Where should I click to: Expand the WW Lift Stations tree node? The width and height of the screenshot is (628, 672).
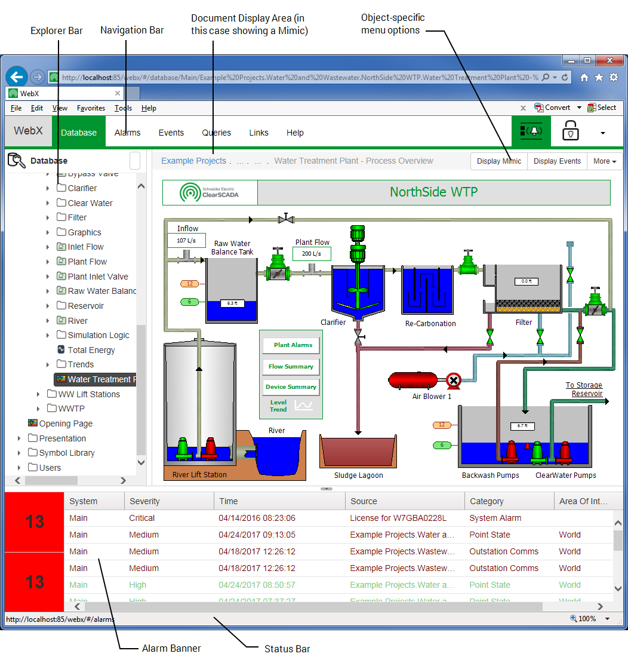tap(39, 394)
